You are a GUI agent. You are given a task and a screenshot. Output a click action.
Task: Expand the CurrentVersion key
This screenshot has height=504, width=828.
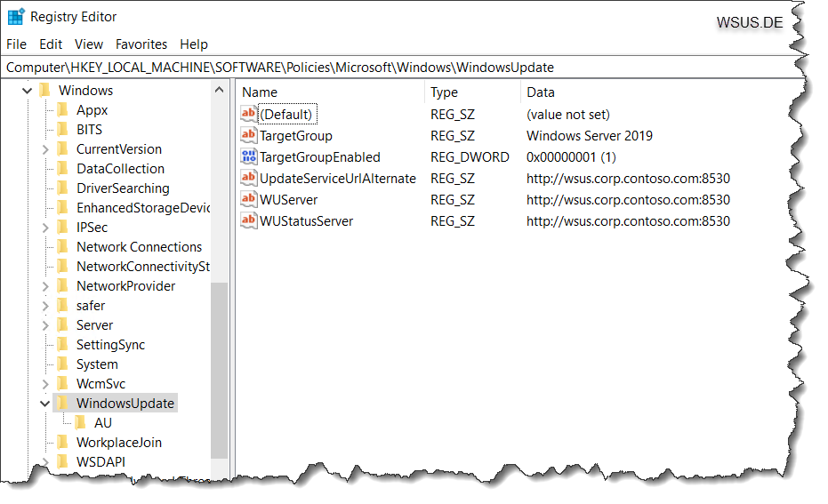point(45,149)
